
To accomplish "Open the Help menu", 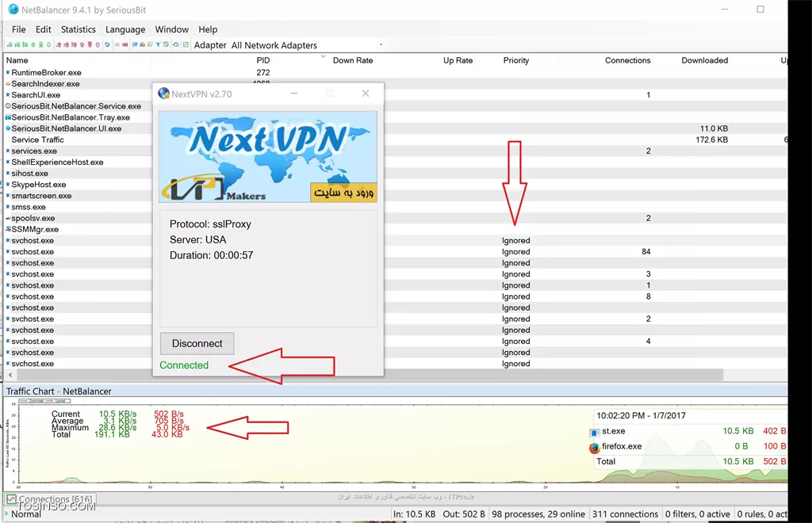I will tap(208, 29).
